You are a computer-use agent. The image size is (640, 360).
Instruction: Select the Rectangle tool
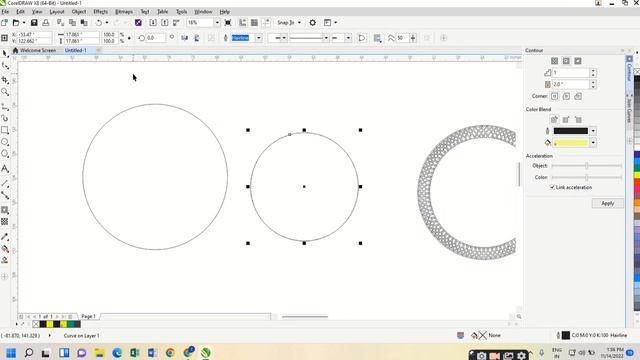coord(5,130)
